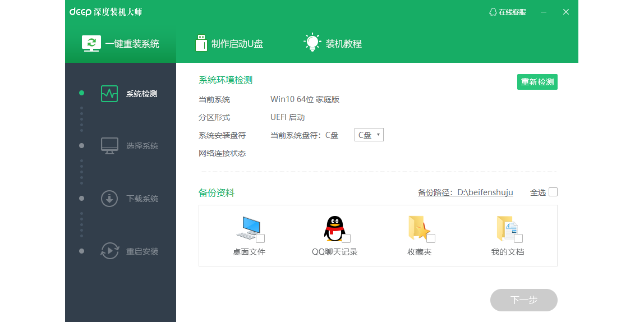Click the My Documents folder icon
The width and height of the screenshot is (644, 322).
(506, 228)
